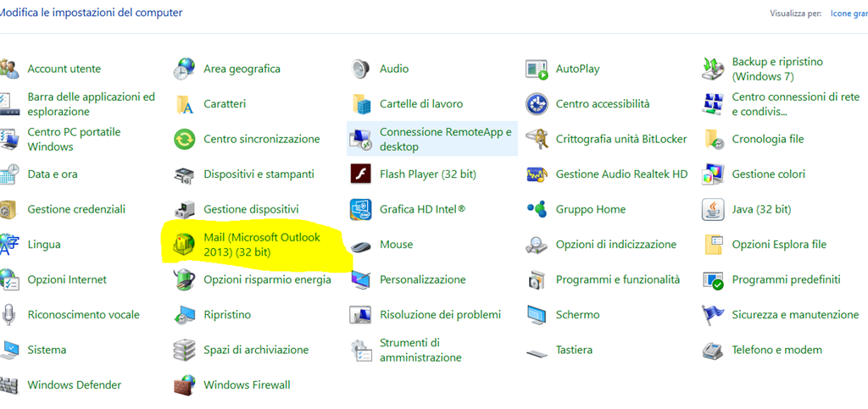Open the Account utente icon
The image size is (868, 409).
click(x=10, y=69)
